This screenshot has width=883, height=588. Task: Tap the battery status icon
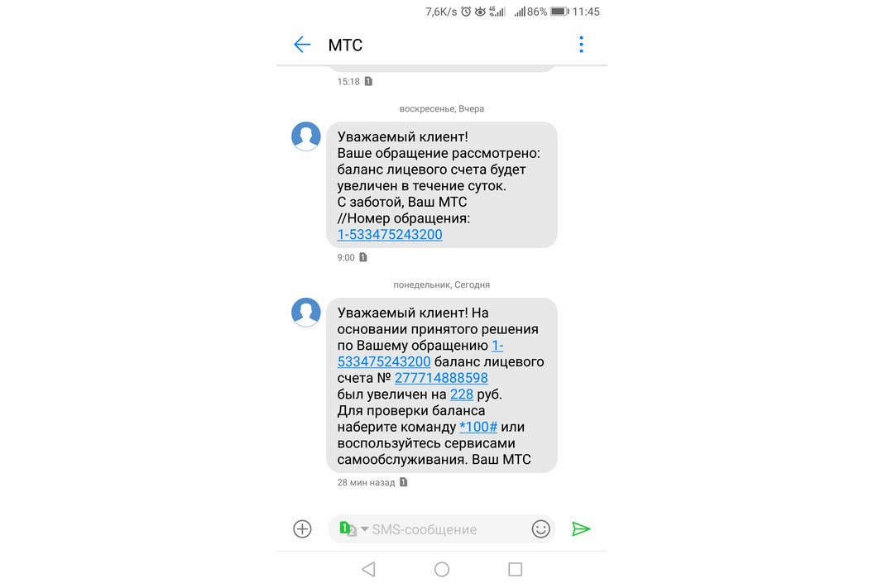[x=559, y=12]
